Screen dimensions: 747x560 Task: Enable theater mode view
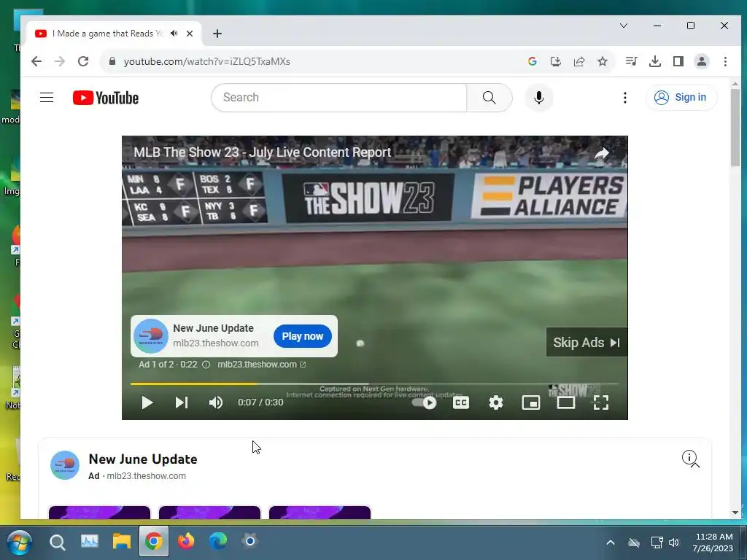tap(566, 402)
